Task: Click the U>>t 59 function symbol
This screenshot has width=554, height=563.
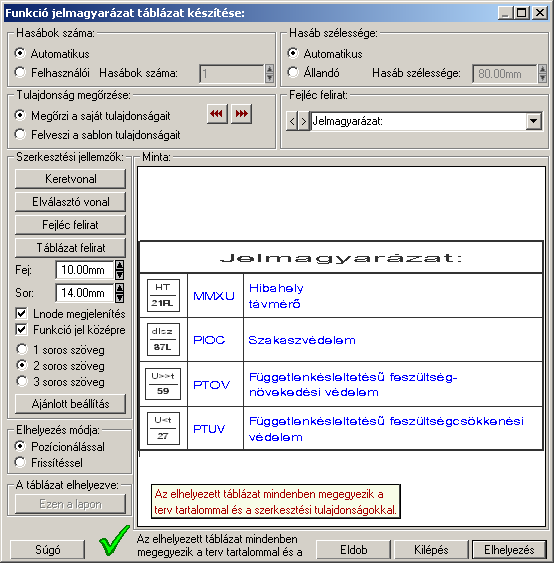Action: (163, 384)
